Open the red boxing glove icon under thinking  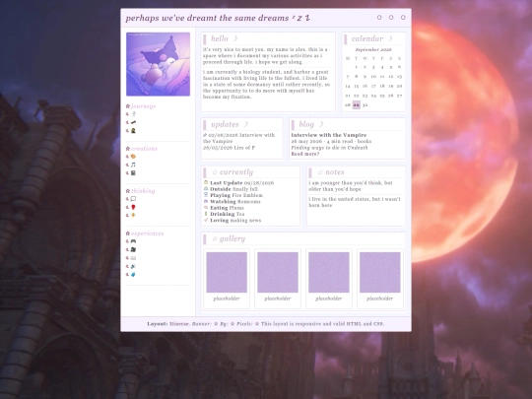click(133, 207)
